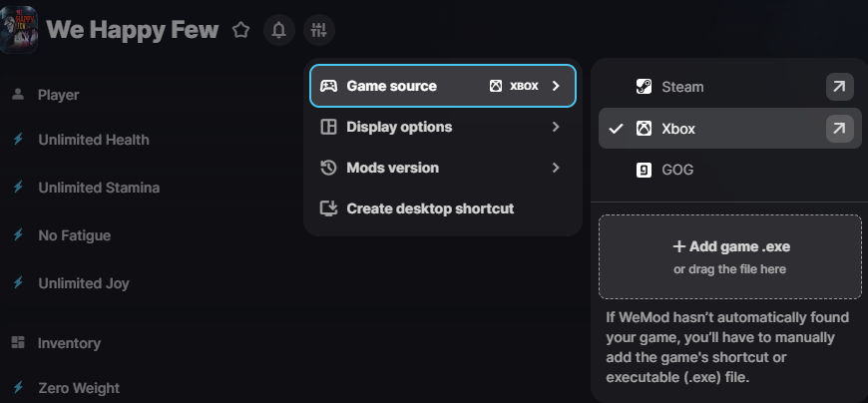The width and height of the screenshot is (868, 403).
Task: Select Steam as the game source
Action: click(x=682, y=87)
